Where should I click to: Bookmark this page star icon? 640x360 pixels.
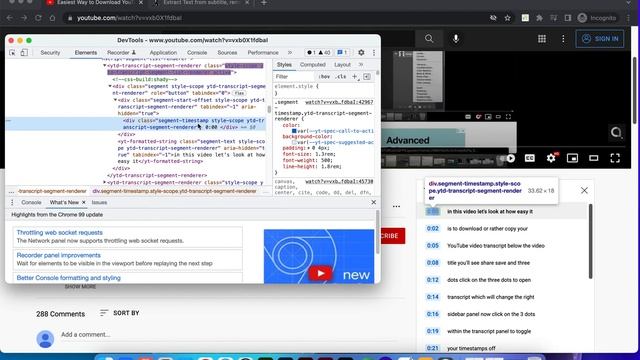507,18
